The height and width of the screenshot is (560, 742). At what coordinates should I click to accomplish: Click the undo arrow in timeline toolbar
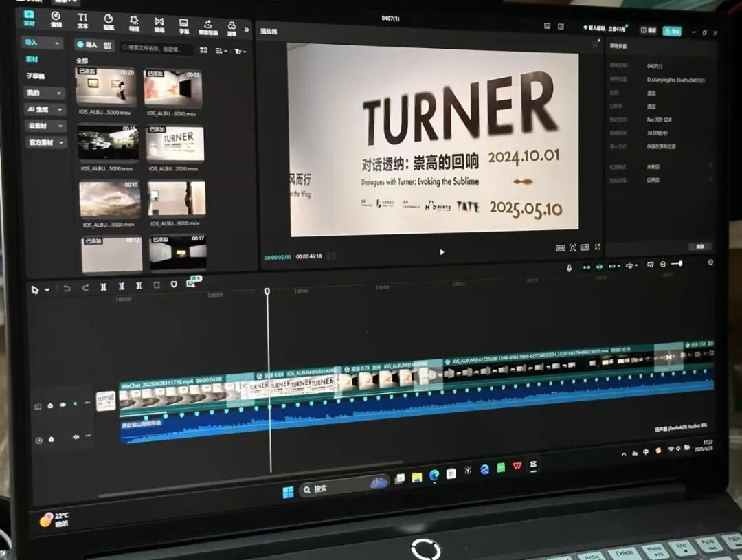tap(67, 288)
